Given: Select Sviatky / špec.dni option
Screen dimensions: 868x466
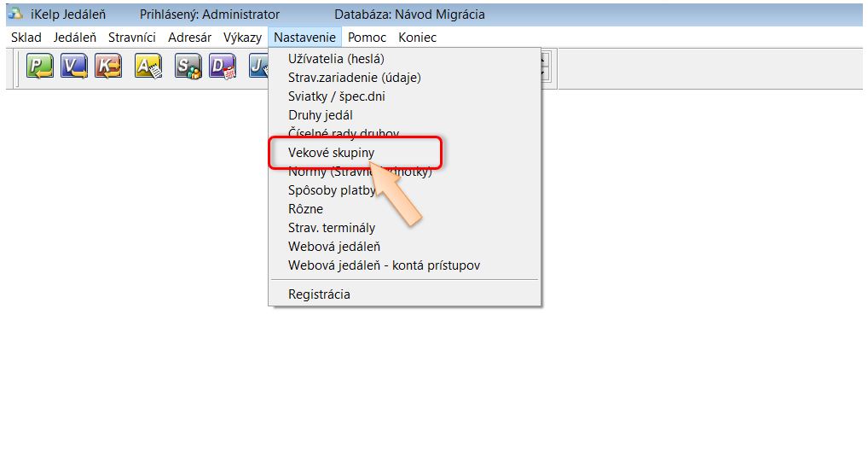Looking at the screenshot, I should click(x=336, y=96).
